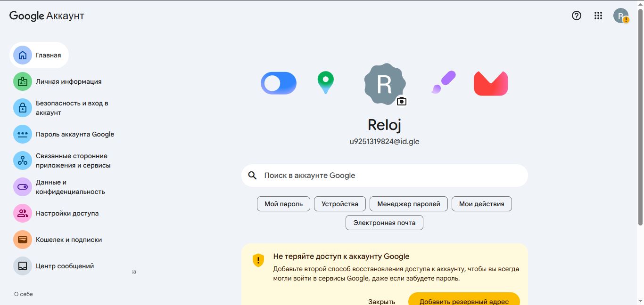Viewport: 644px width, 305px height.
Task: Open the profile avatar with alert badge
Action: [620, 16]
